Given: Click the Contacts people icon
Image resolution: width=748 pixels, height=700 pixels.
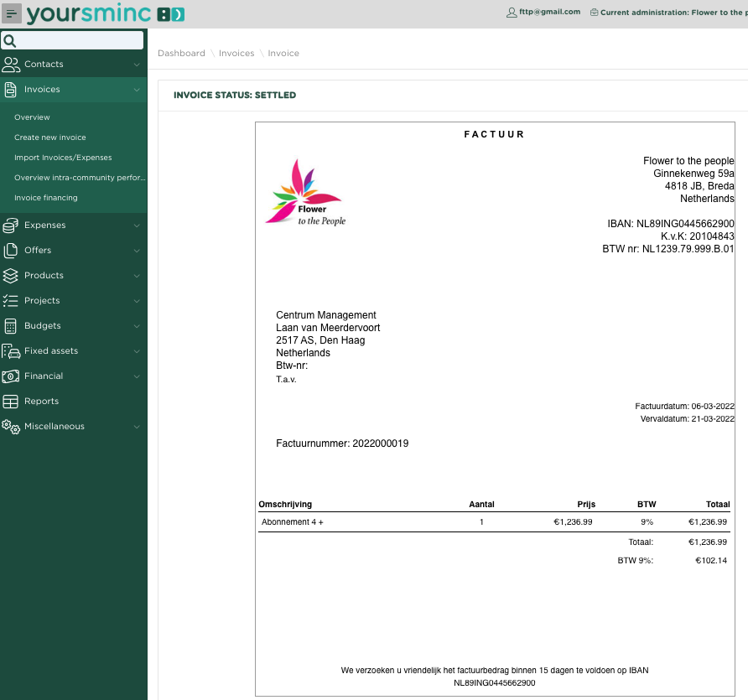Looking at the screenshot, I should click(x=11, y=65).
